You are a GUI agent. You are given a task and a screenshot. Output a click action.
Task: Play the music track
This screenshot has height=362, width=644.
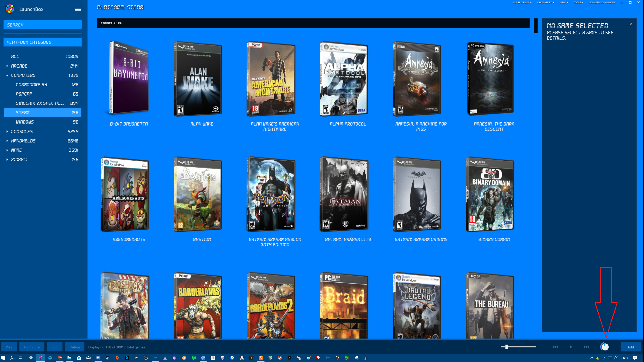(571, 347)
